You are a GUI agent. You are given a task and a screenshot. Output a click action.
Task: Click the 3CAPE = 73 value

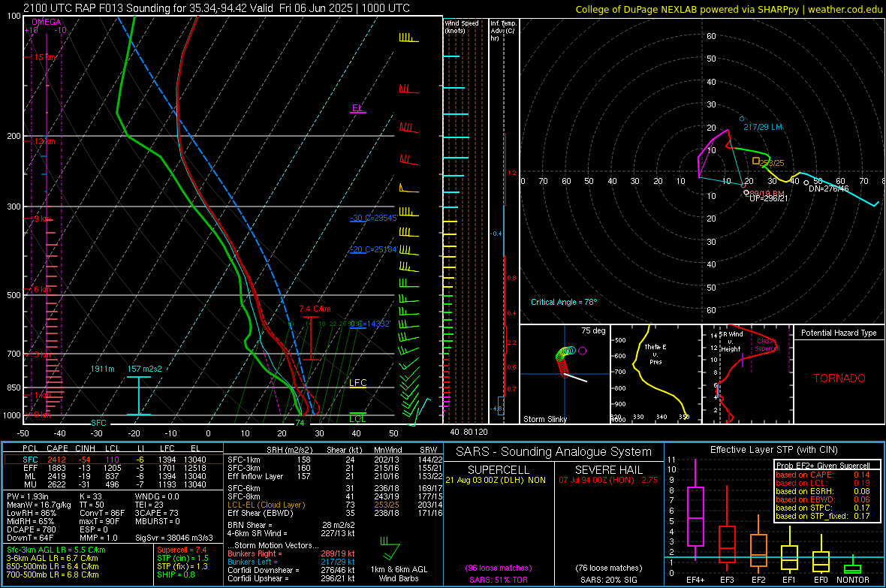click(156, 514)
